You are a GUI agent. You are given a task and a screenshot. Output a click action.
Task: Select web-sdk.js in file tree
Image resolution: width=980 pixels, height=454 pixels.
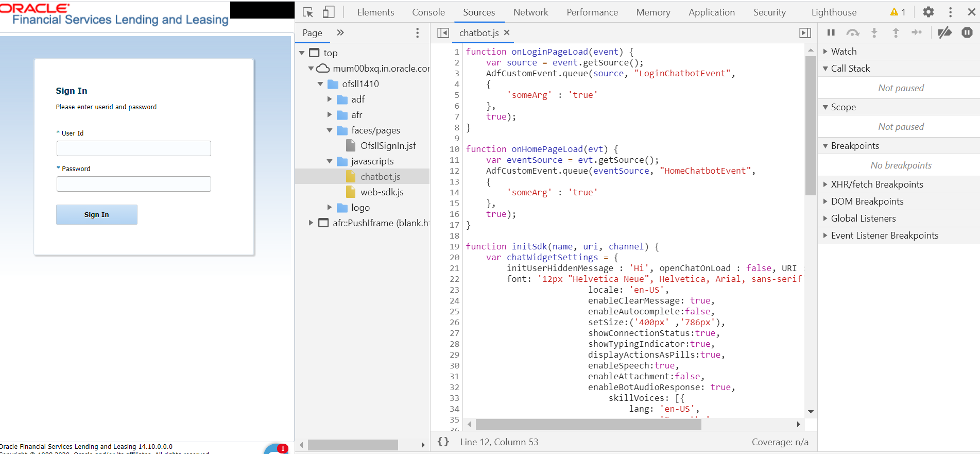click(x=382, y=192)
